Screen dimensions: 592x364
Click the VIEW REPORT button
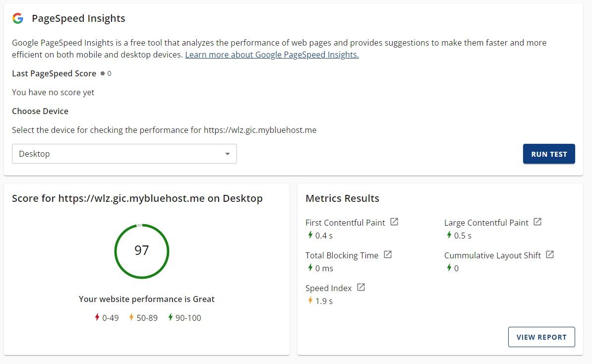point(541,337)
